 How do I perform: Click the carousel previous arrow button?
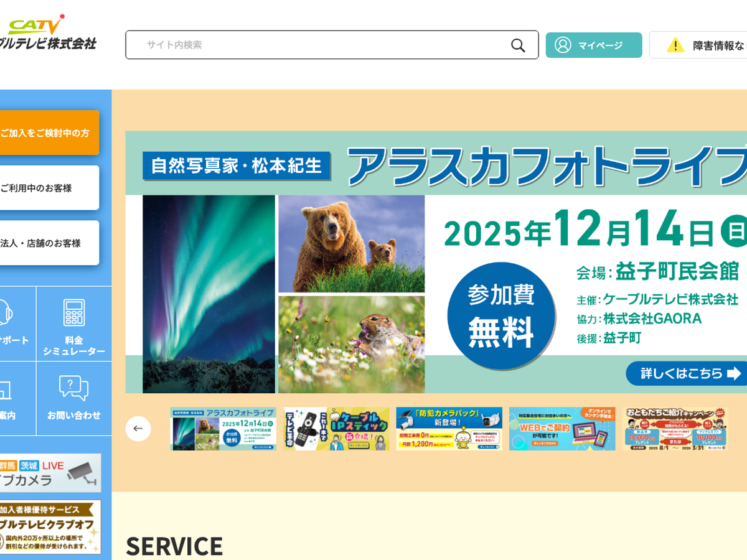138,429
